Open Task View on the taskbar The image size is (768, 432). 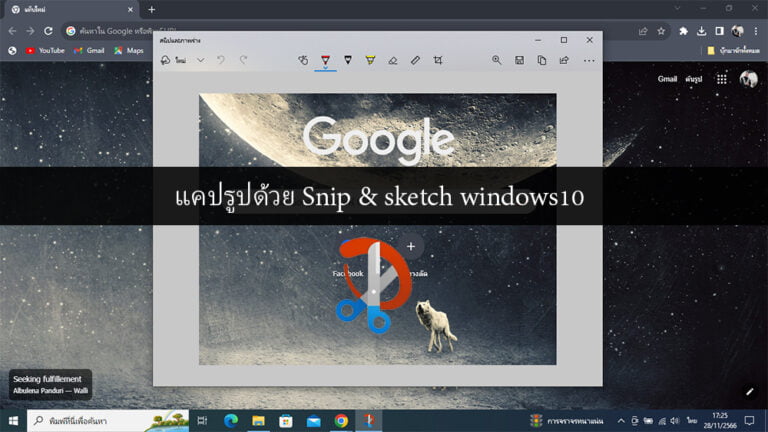pyautogui.click(x=202, y=421)
